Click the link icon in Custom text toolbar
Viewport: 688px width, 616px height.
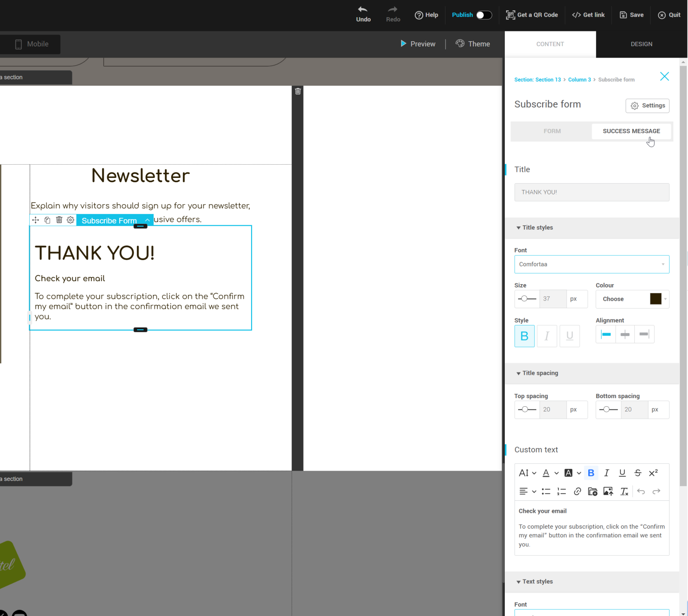point(577,491)
